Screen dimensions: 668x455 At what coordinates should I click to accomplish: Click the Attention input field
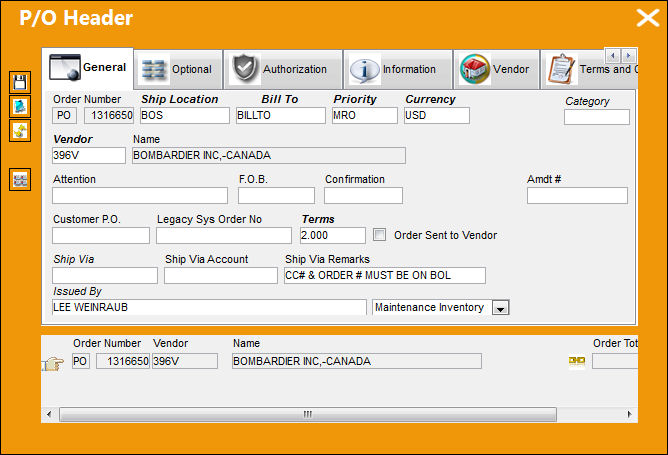[x=140, y=196]
